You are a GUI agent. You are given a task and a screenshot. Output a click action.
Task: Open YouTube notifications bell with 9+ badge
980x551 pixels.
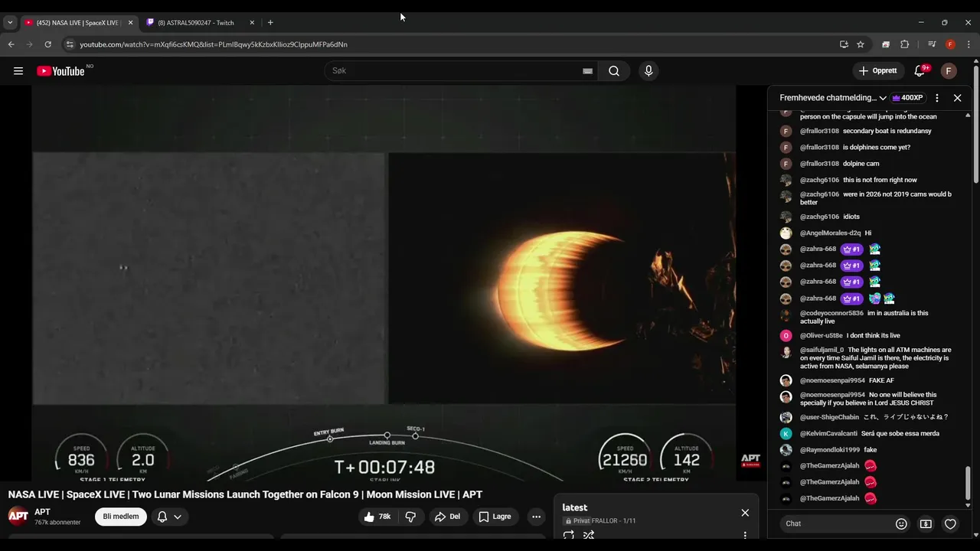(x=920, y=71)
